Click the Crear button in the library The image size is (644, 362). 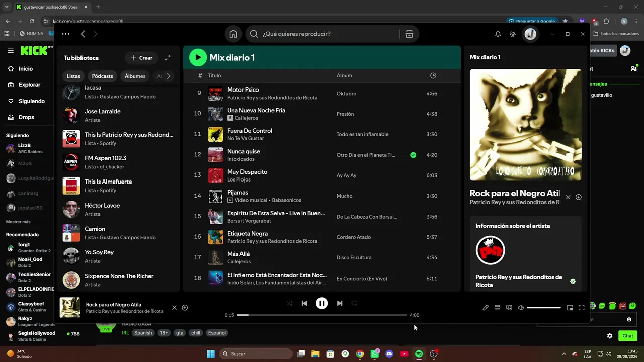[x=141, y=58]
